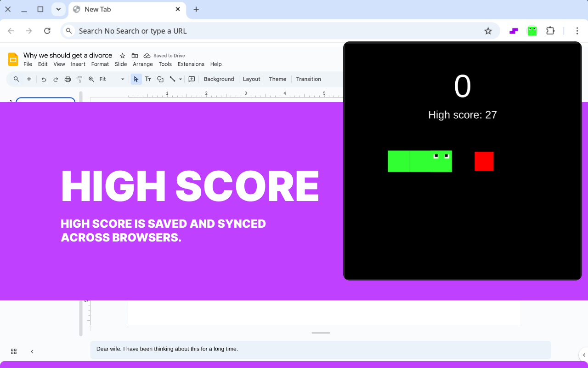This screenshot has width=588, height=368.
Task: Open the Edit menu
Action: click(x=43, y=64)
